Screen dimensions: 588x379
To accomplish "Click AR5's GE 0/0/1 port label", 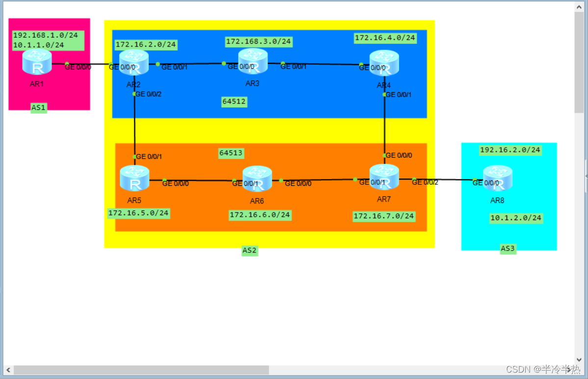I will 149,156.
